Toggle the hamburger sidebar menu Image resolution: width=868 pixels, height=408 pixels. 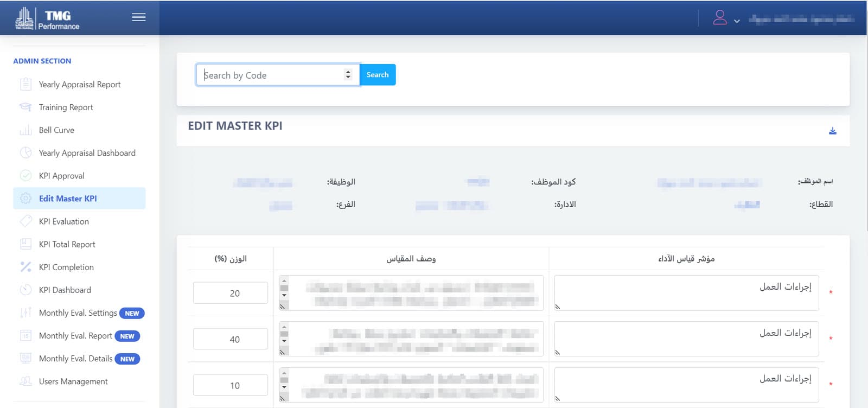[139, 17]
